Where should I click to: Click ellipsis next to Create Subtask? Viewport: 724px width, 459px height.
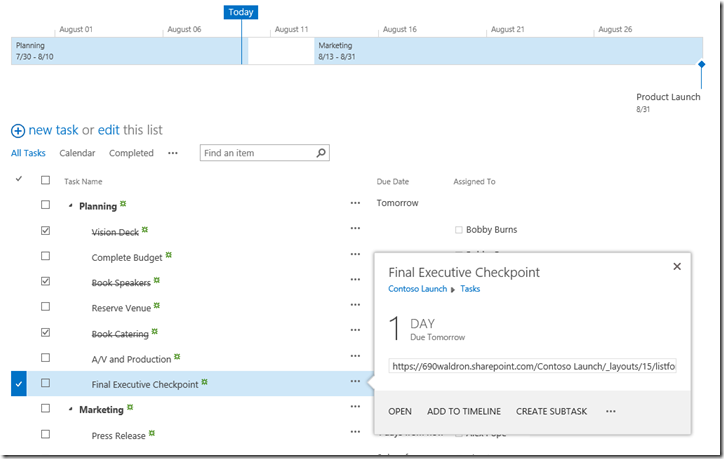pyautogui.click(x=611, y=411)
